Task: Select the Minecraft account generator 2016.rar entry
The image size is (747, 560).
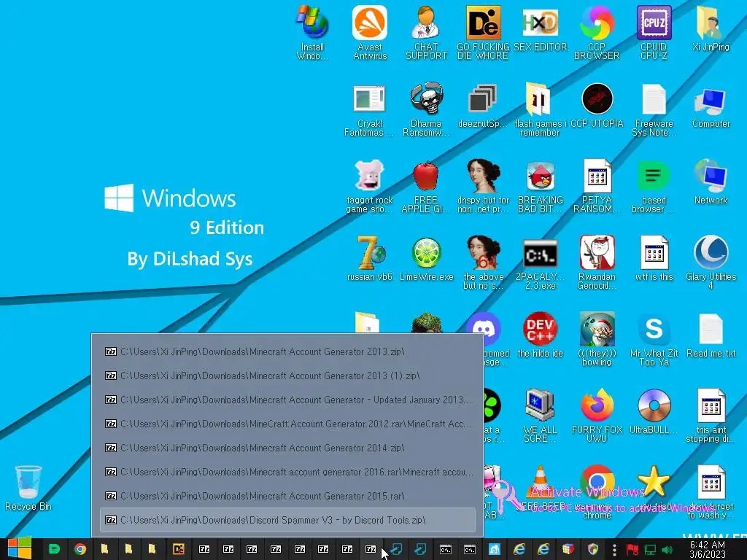Action: [x=287, y=472]
